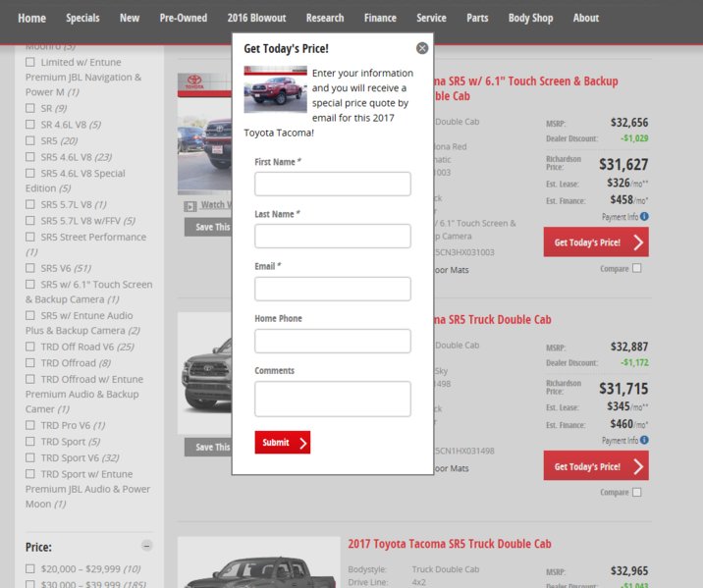
Task: Click Get Today's Price for $31,627 Tacoma
Action: [x=596, y=242]
